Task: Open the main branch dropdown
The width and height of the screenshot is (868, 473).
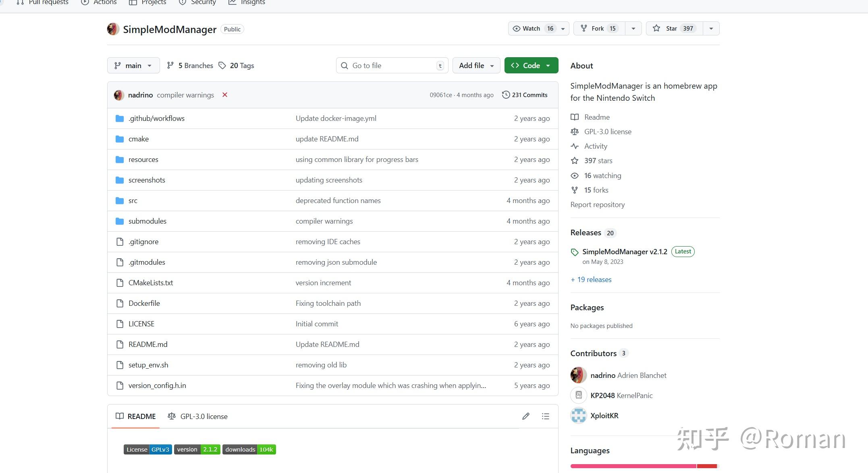Action: click(x=133, y=66)
